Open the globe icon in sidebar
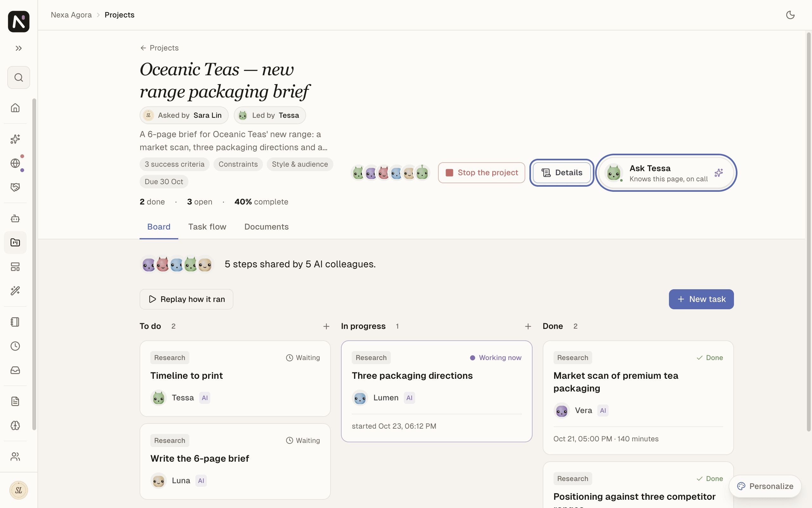 point(15,163)
